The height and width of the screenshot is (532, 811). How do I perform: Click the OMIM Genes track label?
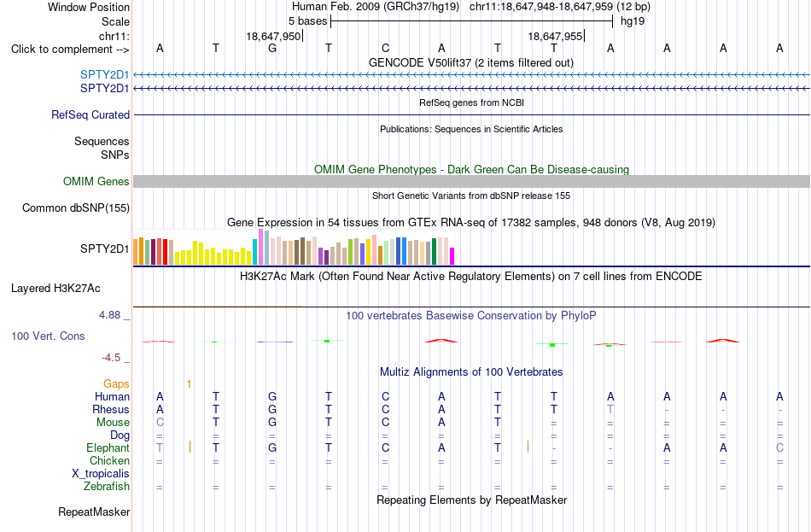(96, 182)
